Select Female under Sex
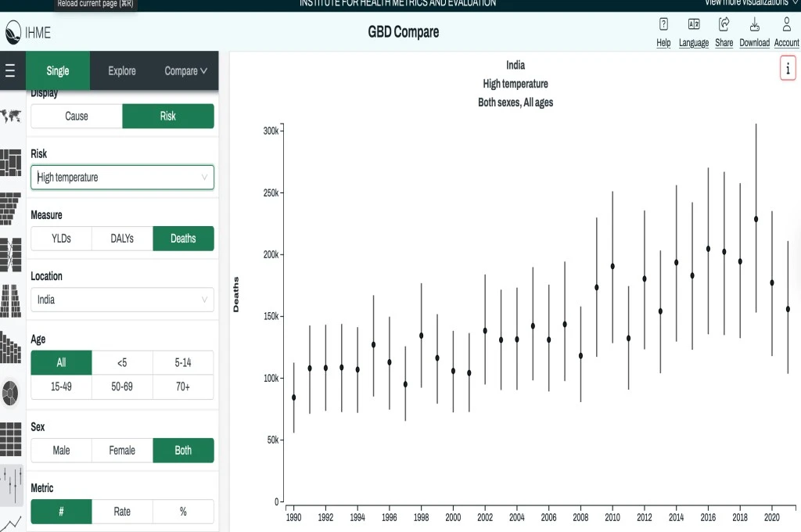The image size is (801, 532). [122, 451]
